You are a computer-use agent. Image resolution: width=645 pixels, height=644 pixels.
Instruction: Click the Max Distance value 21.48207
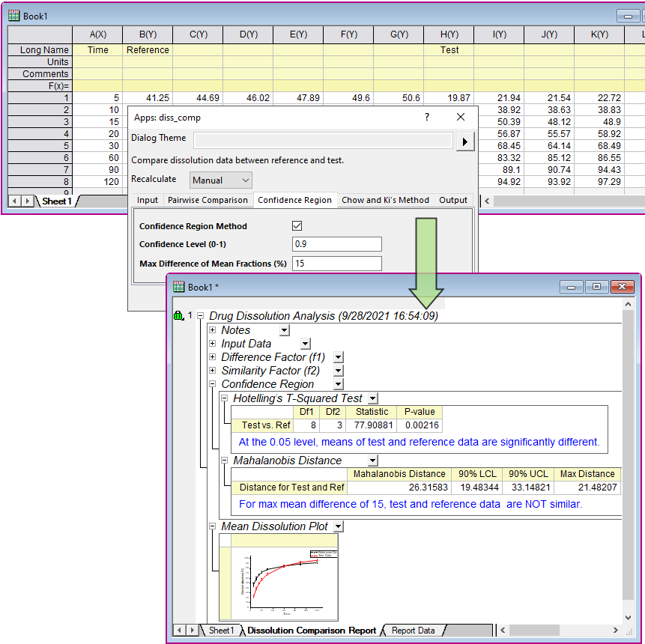(587, 487)
